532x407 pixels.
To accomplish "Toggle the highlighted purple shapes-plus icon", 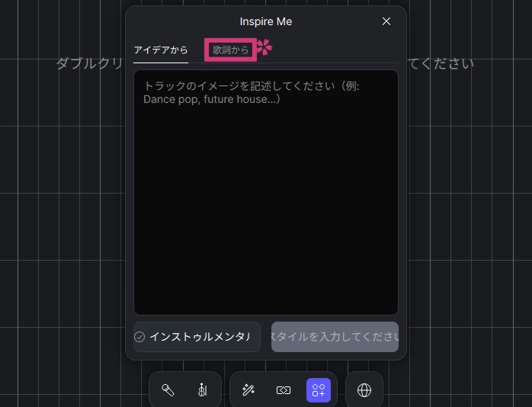I will pyautogui.click(x=318, y=390).
